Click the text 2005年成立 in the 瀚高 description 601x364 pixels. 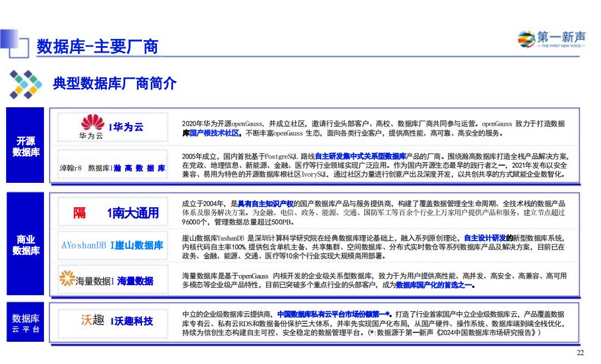[x=200, y=157]
